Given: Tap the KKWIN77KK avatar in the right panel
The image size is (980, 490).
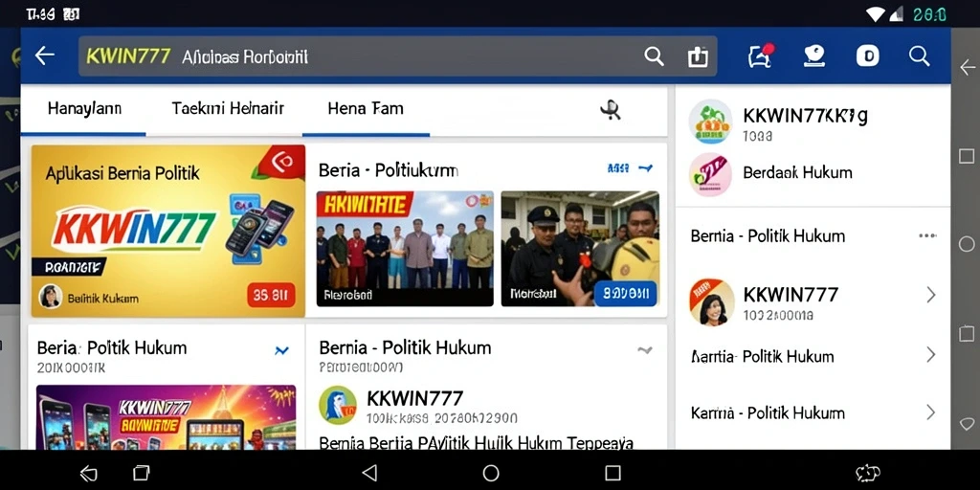Looking at the screenshot, I should (x=710, y=122).
